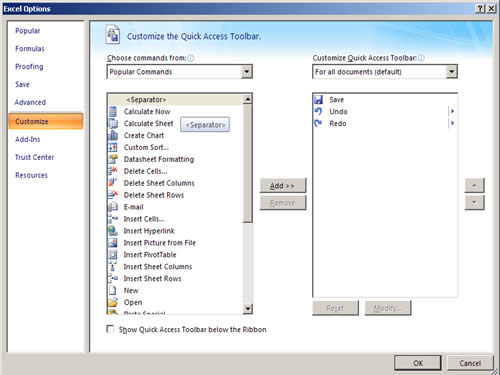Click the Insert Sheet Rows icon
This screenshot has width=500, height=375.
click(113, 279)
